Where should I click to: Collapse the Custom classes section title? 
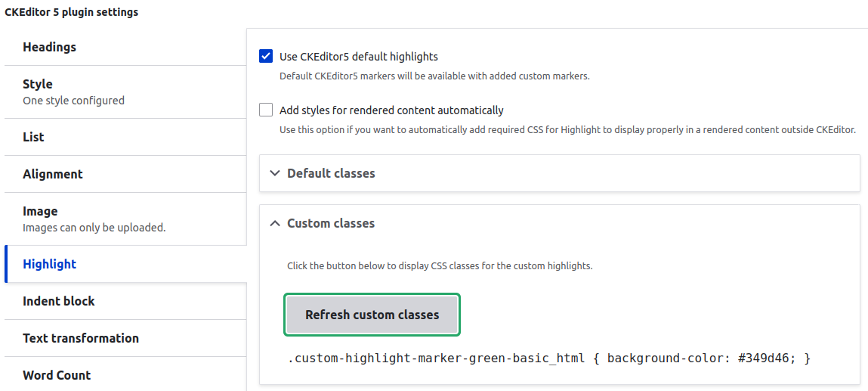coord(331,223)
